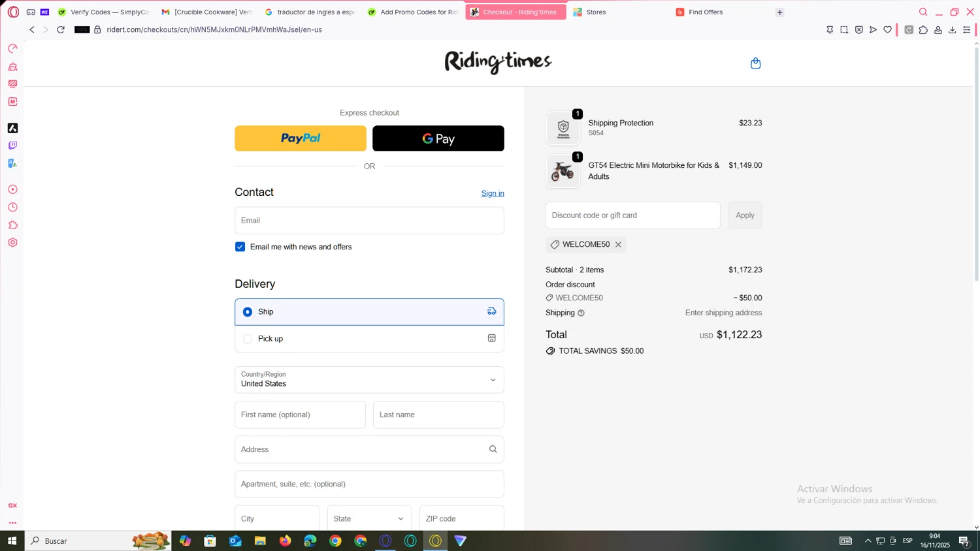Open the Opera main menu logo
The width and height of the screenshot is (980, 551).
13,12
